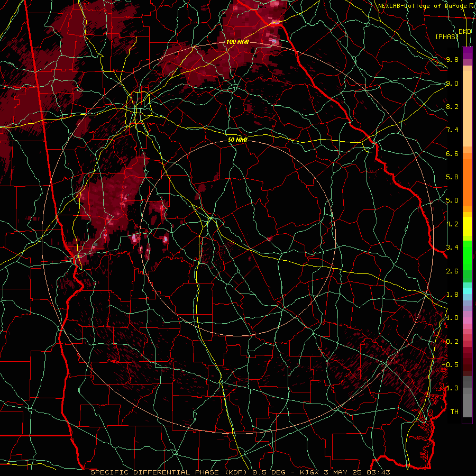Select the 2.6 value on the color scale
476x476 pixels.
tap(452, 271)
